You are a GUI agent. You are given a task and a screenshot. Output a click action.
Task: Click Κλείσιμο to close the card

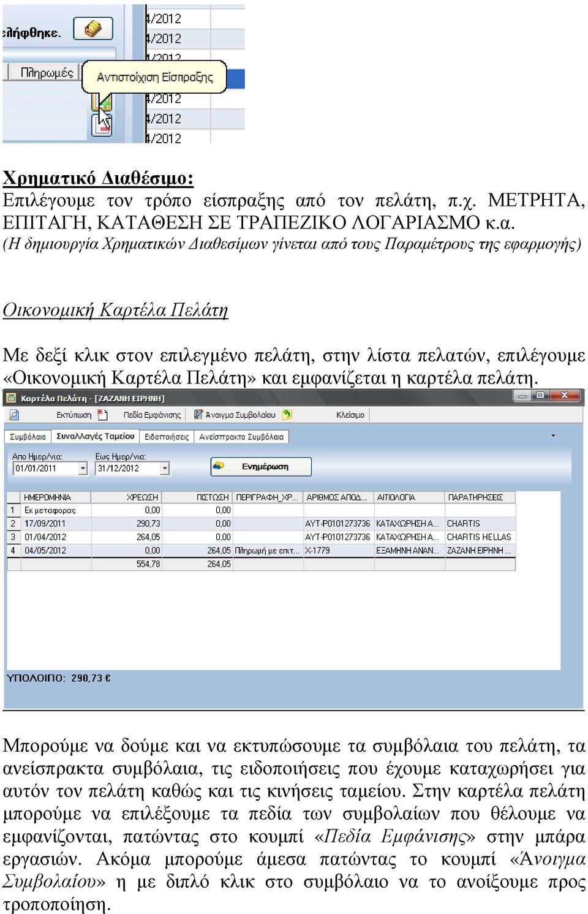pyautogui.click(x=350, y=415)
